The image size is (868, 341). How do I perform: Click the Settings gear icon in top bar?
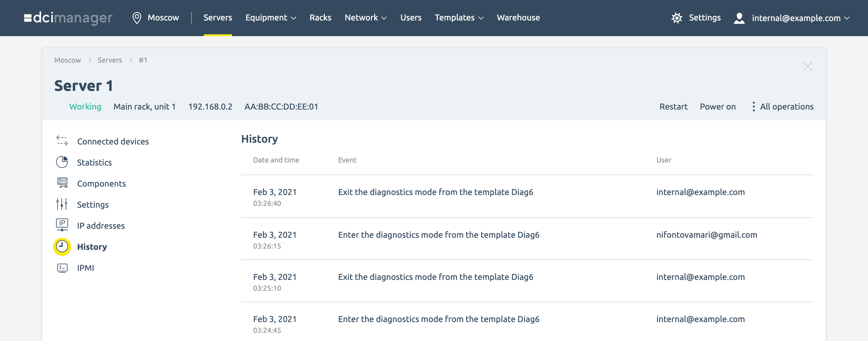click(677, 18)
